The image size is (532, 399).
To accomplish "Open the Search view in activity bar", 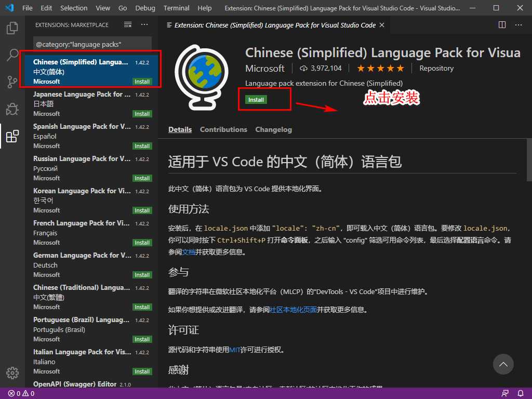I will (x=12, y=55).
